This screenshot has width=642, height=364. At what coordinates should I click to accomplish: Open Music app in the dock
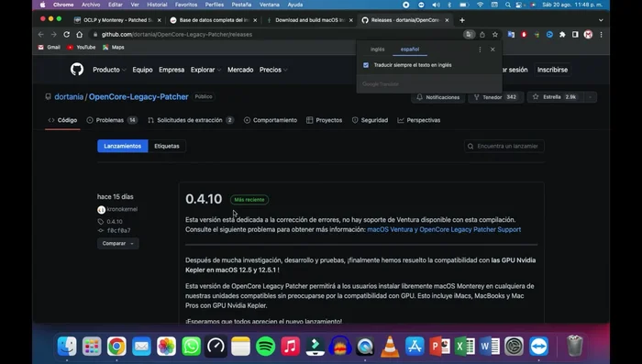(x=291, y=347)
